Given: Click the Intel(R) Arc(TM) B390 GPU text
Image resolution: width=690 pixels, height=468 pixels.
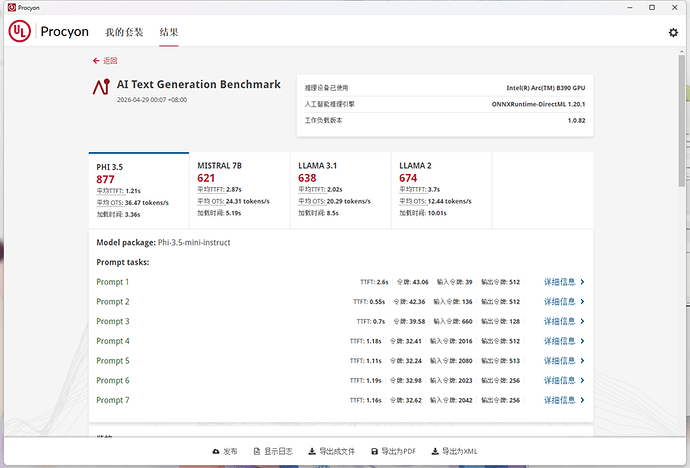Looking at the screenshot, I should 546,88.
